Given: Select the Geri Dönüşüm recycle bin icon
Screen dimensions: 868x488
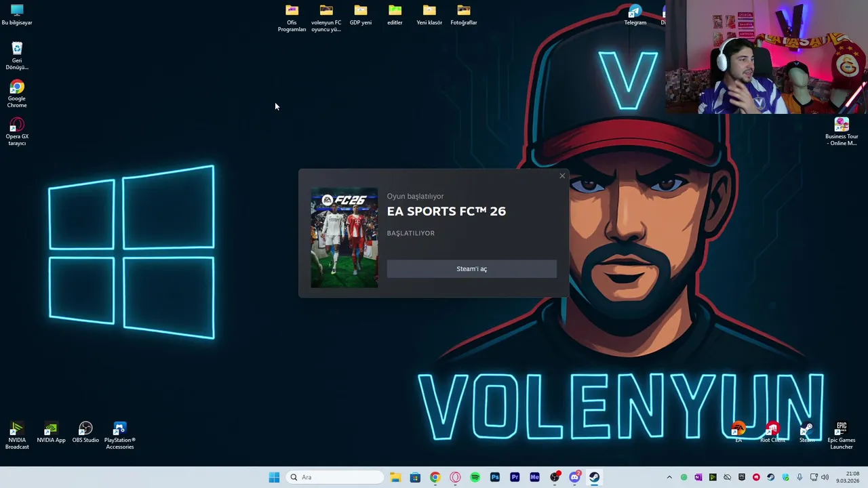Looking at the screenshot, I should [x=17, y=56].
